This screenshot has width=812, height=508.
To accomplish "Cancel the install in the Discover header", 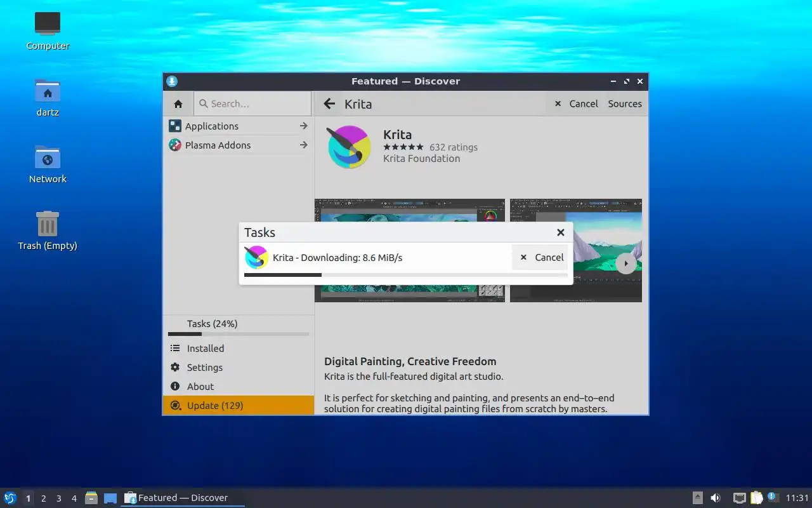I will point(576,104).
